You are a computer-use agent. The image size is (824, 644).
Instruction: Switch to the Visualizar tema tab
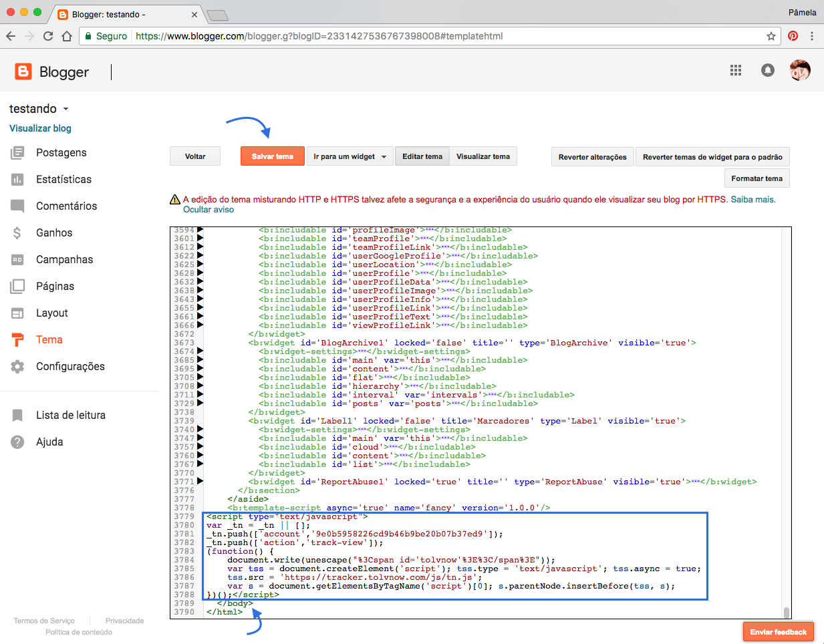[x=483, y=156]
